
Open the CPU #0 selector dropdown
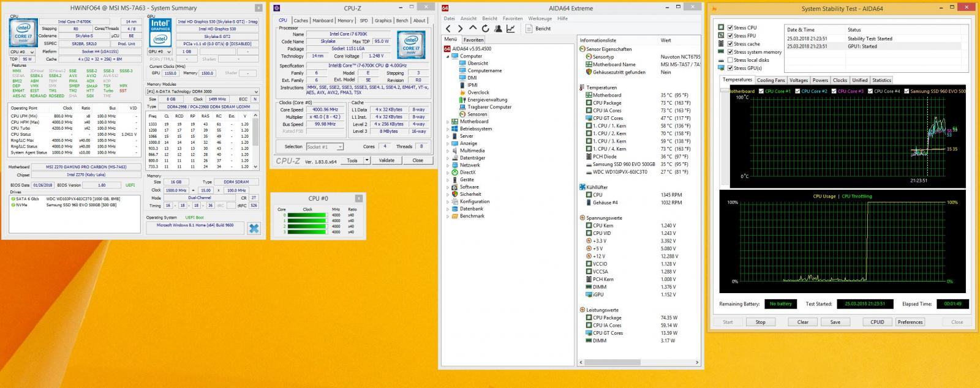[23, 52]
